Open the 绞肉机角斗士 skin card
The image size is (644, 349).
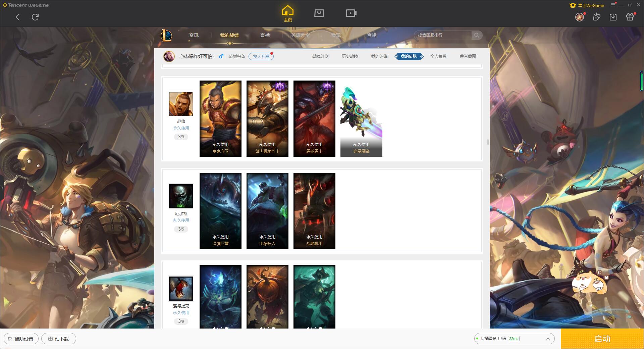tap(267, 118)
